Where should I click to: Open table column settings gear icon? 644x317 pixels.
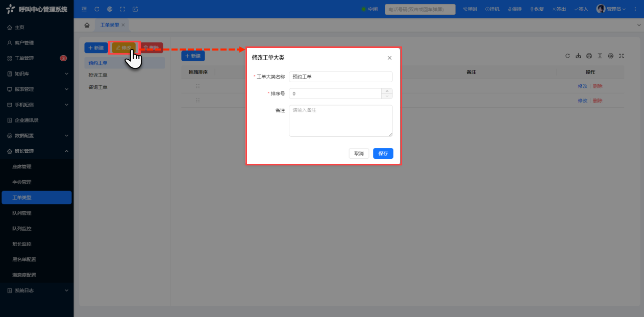pos(610,56)
